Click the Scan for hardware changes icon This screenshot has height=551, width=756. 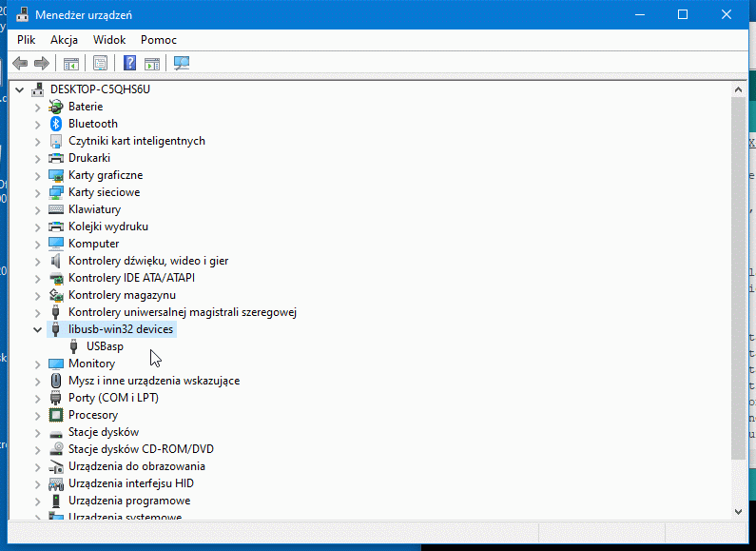182,64
